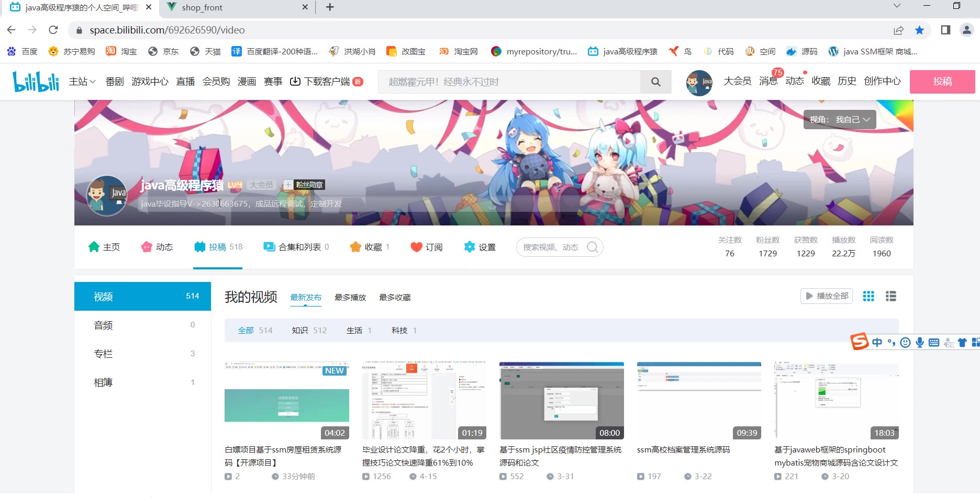Open the 游戏中心 navigation item
The image size is (980, 498).
[150, 82]
